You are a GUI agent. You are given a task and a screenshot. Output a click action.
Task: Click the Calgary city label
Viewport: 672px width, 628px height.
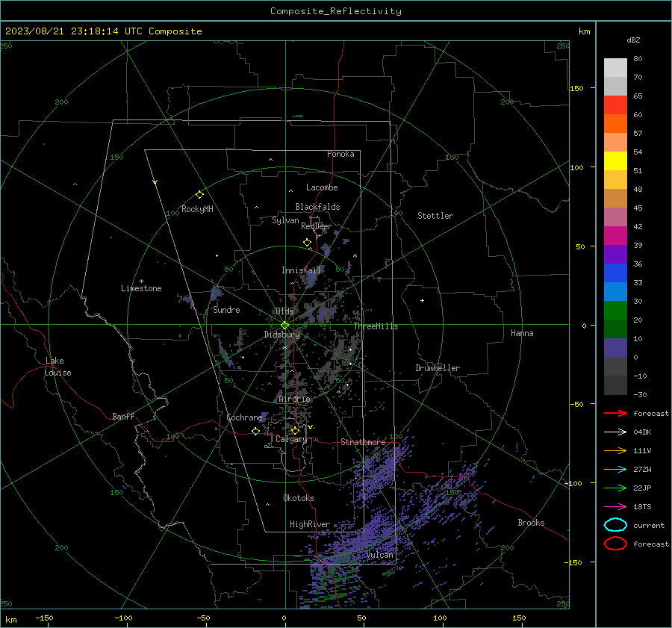pos(291,439)
